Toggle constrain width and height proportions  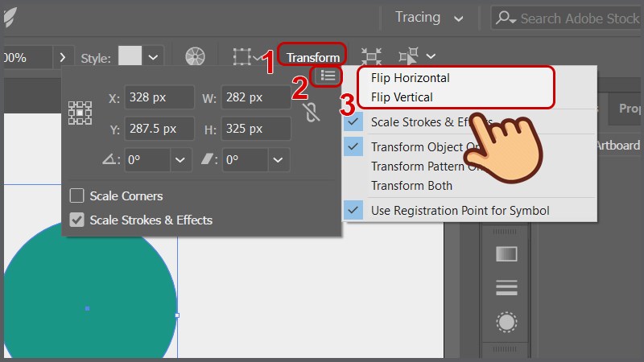coord(312,113)
